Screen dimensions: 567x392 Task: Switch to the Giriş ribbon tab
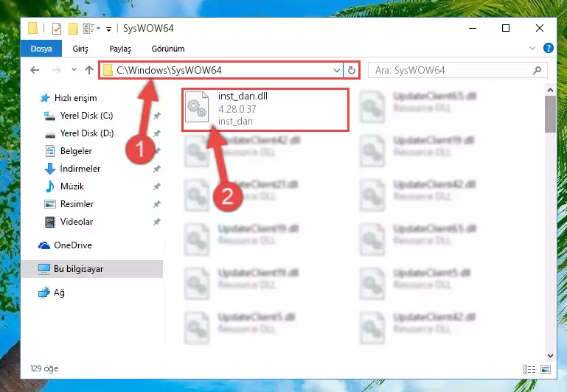tap(80, 49)
